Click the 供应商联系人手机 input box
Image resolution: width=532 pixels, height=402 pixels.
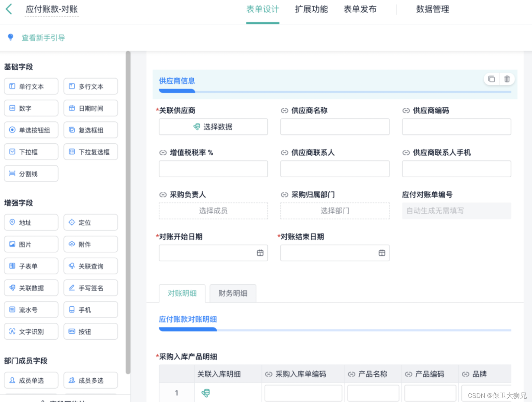(x=457, y=169)
